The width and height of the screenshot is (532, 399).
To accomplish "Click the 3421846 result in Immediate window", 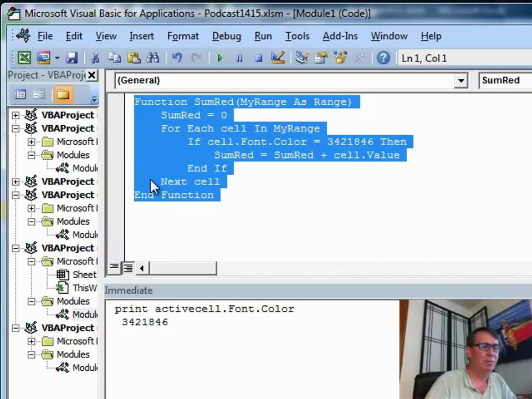I will coord(145,323).
